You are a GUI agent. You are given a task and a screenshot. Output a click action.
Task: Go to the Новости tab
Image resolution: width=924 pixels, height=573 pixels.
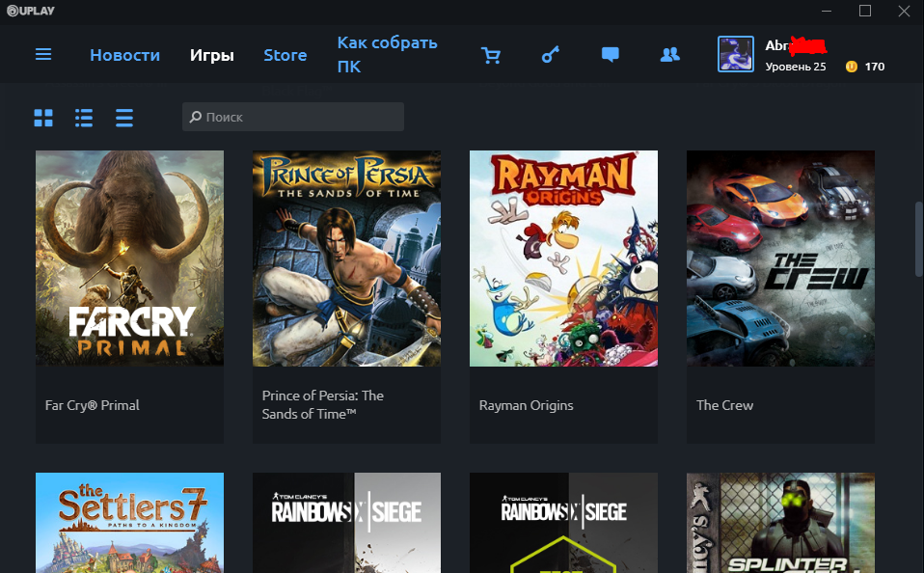coord(125,55)
